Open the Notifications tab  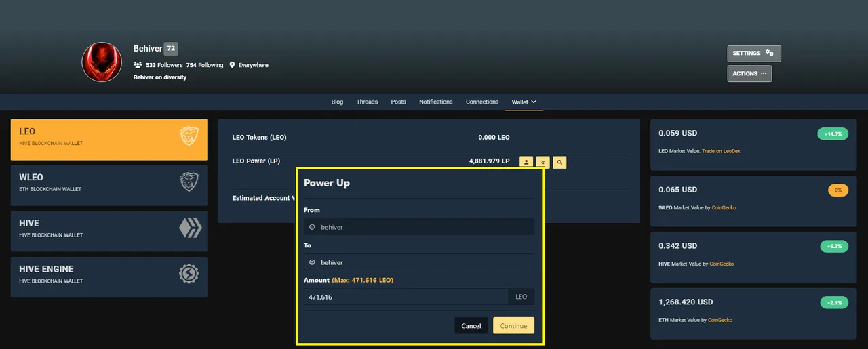pos(436,102)
